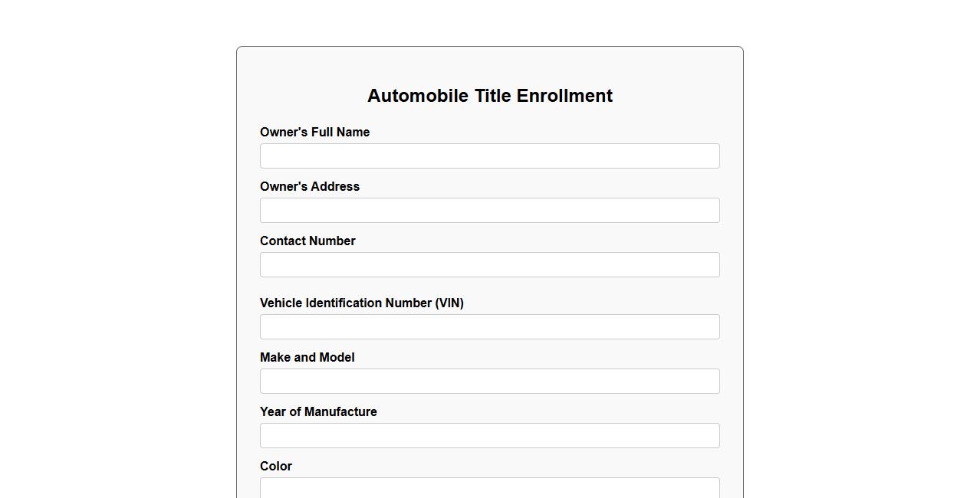Click the "Make and Model" label
This screenshot has width=980, height=498.
[x=307, y=358]
